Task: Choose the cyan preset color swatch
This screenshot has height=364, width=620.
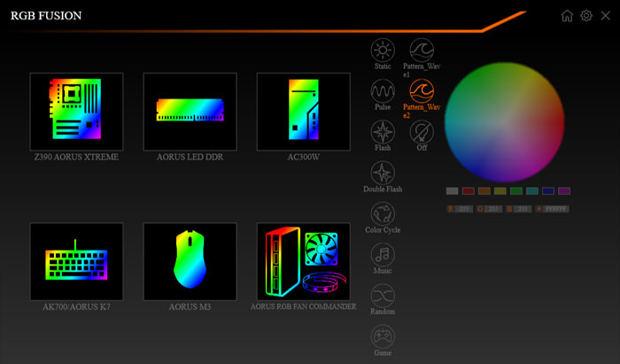Action: (x=532, y=191)
